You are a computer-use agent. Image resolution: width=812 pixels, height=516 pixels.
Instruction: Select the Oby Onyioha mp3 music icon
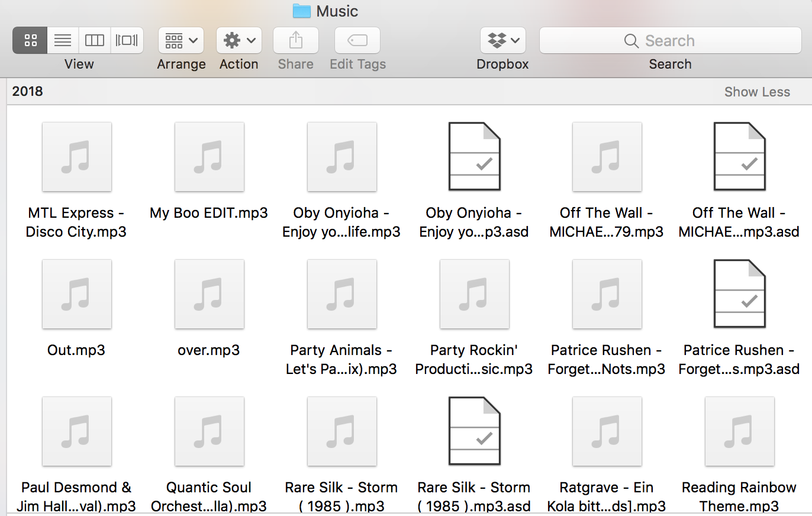tap(342, 157)
